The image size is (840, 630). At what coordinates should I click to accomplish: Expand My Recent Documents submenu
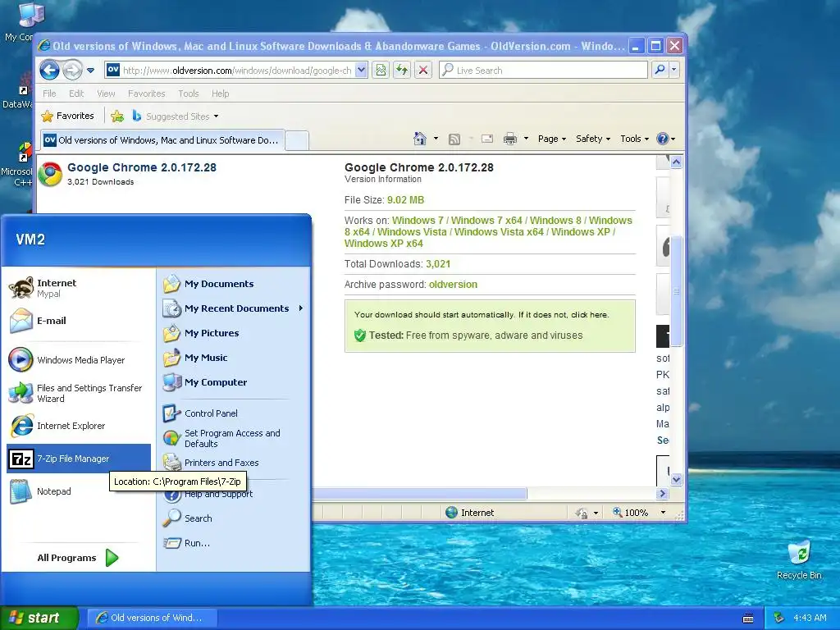(x=234, y=308)
